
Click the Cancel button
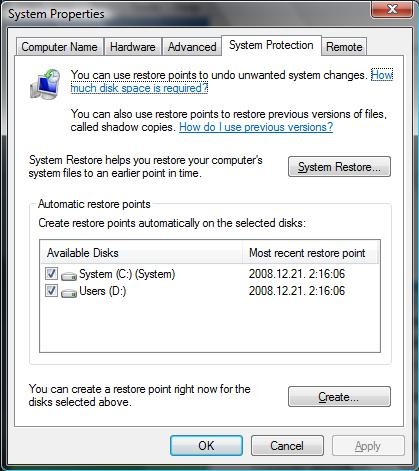[287, 446]
